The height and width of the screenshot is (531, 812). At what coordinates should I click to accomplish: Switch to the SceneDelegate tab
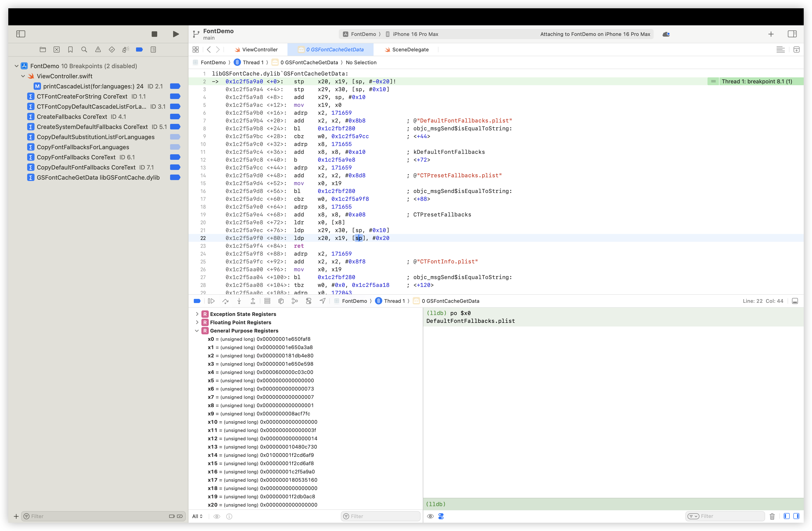click(x=406, y=50)
